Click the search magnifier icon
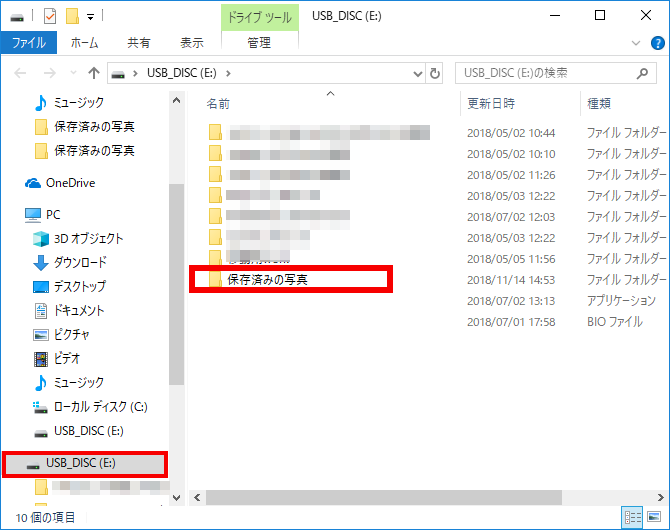 pyautogui.click(x=642, y=74)
